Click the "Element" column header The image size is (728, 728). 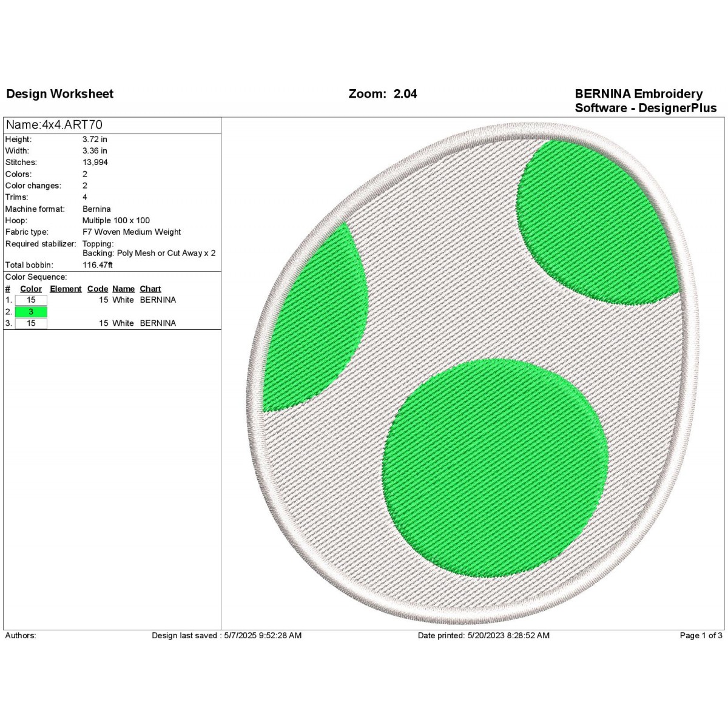tap(66, 289)
